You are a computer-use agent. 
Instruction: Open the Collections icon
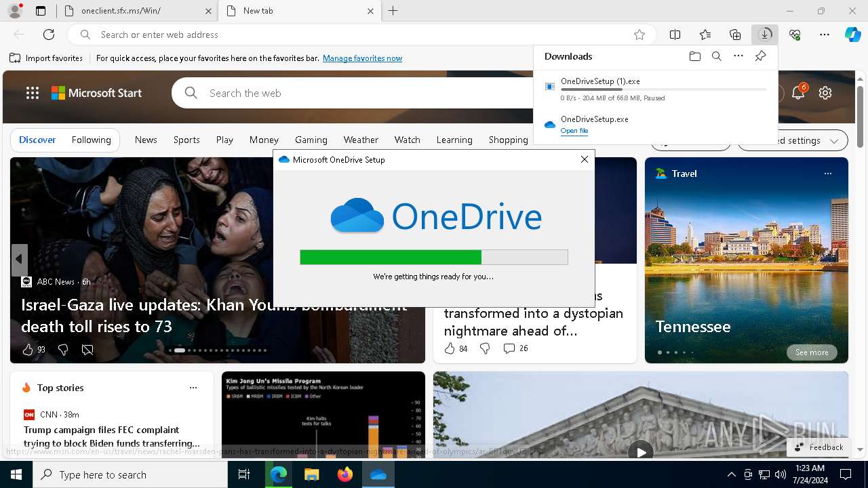(x=735, y=35)
